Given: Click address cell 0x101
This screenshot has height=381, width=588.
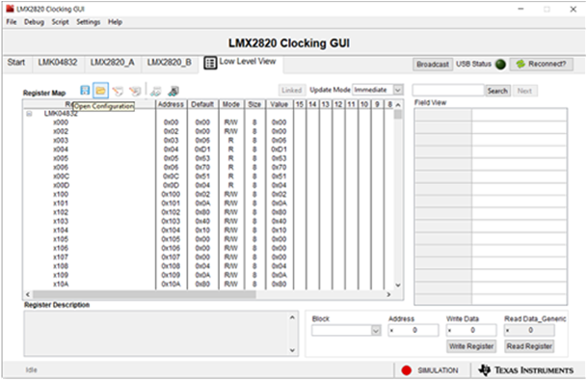Looking at the screenshot, I should (171, 204).
